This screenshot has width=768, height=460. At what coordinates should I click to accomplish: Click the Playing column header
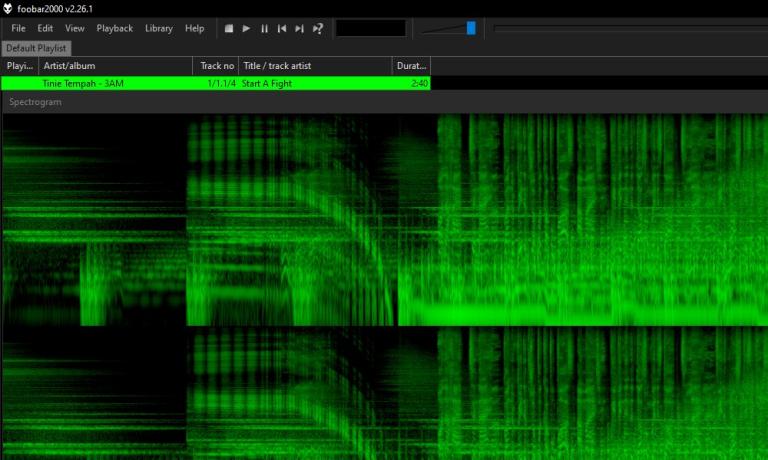coord(20,66)
